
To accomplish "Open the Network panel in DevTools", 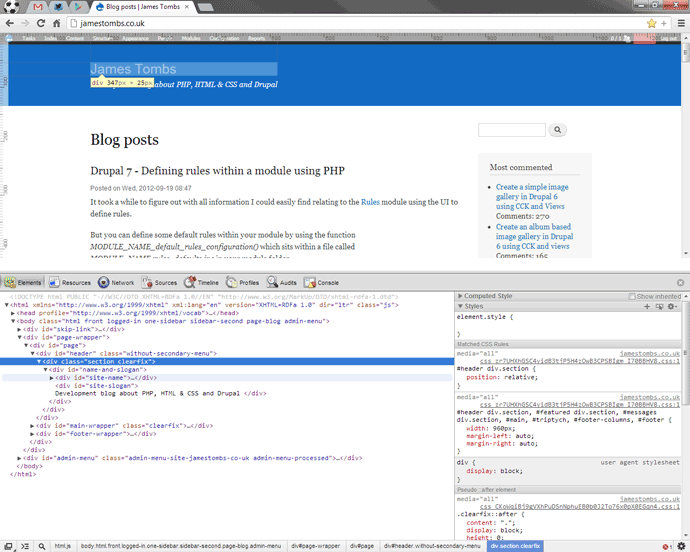I will coord(116,283).
